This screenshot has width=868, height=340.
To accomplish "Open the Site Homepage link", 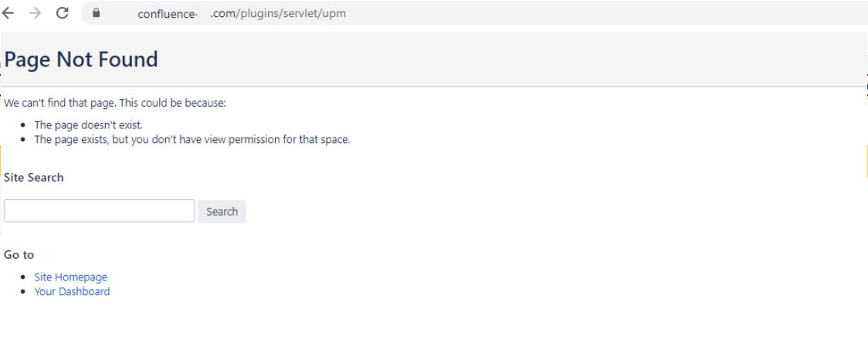I will [71, 277].
